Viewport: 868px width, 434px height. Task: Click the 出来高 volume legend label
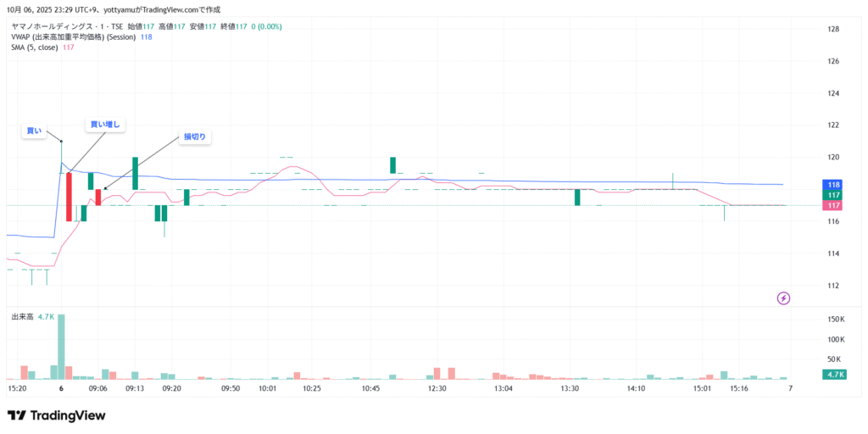(x=21, y=316)
